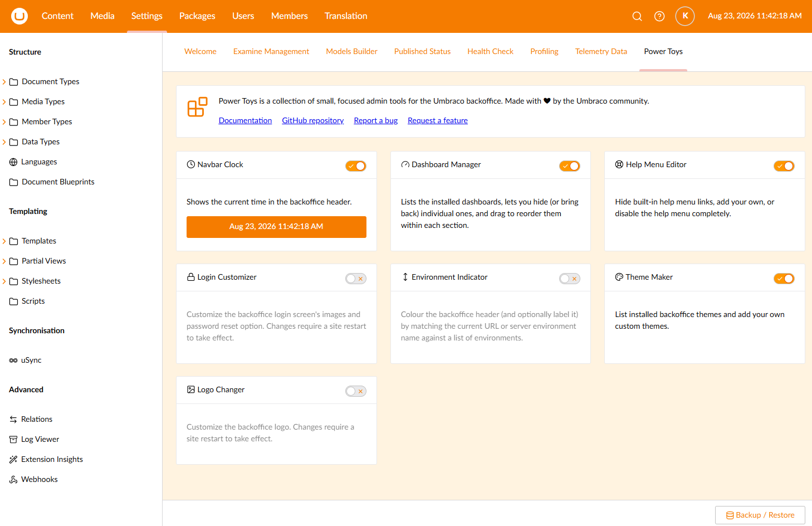Open the Report a bug link
The height and width of the screenshot is (526, 812).
[x=376, y=121]
